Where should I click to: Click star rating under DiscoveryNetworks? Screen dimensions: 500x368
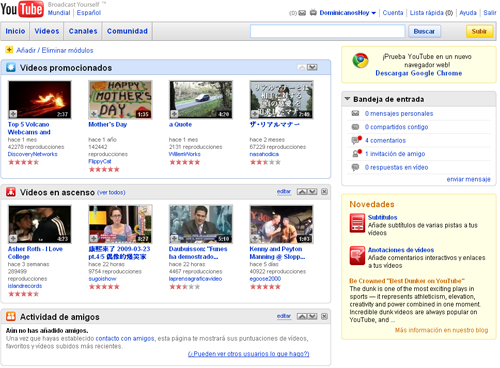[x=23, y=162]
